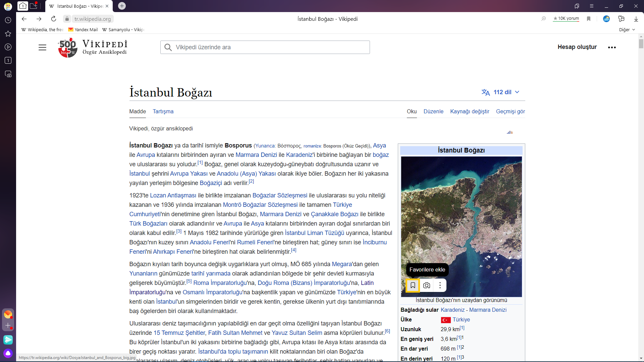The width and height of the screenshot is (644, 362).
Task: Open the three-dot personal tools menu
Action: (612, 47)
